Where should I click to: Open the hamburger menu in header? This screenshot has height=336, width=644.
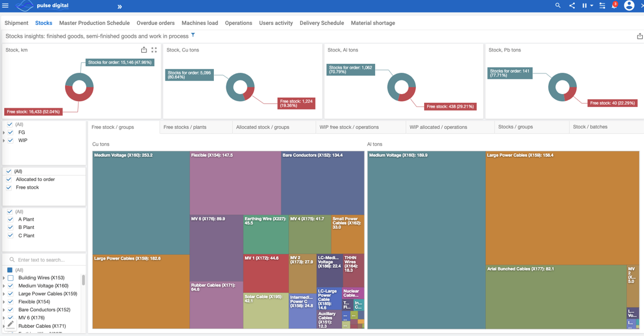tap(5, 6)
